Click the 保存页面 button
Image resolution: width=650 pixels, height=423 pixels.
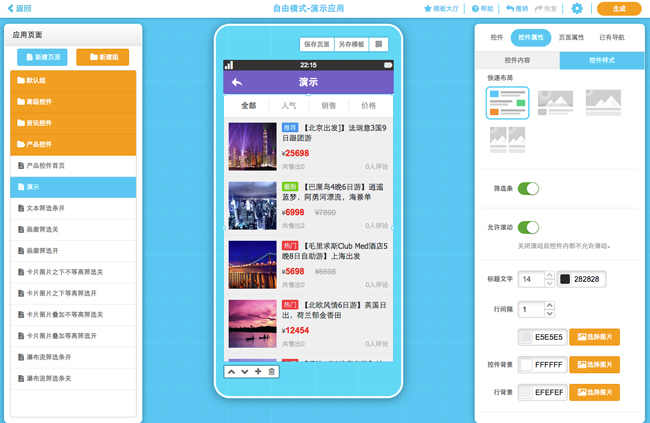pyautogui.click(x=317, y=44)
